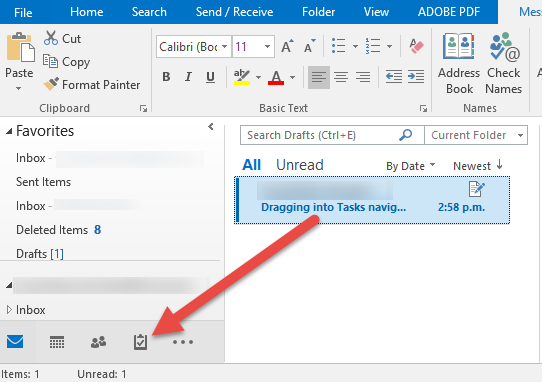
Task: Open the ADOBE PDF tab
Action: 449,12
